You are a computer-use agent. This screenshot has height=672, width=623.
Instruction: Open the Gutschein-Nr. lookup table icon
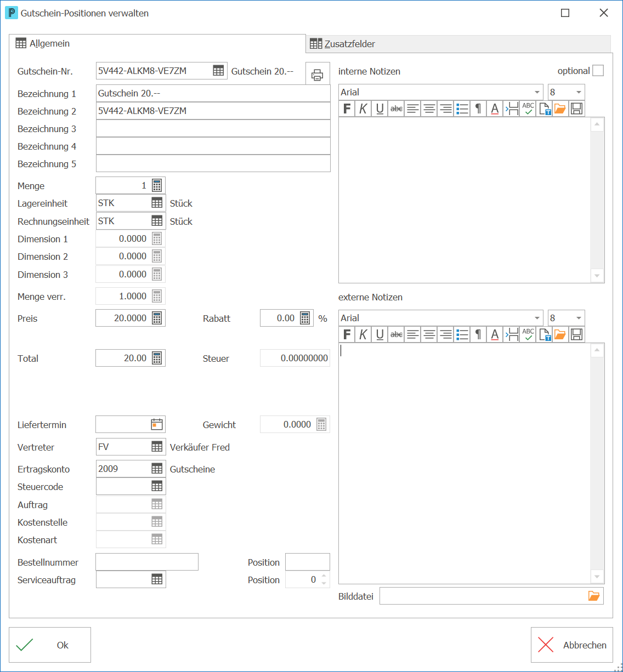[218, 71]
